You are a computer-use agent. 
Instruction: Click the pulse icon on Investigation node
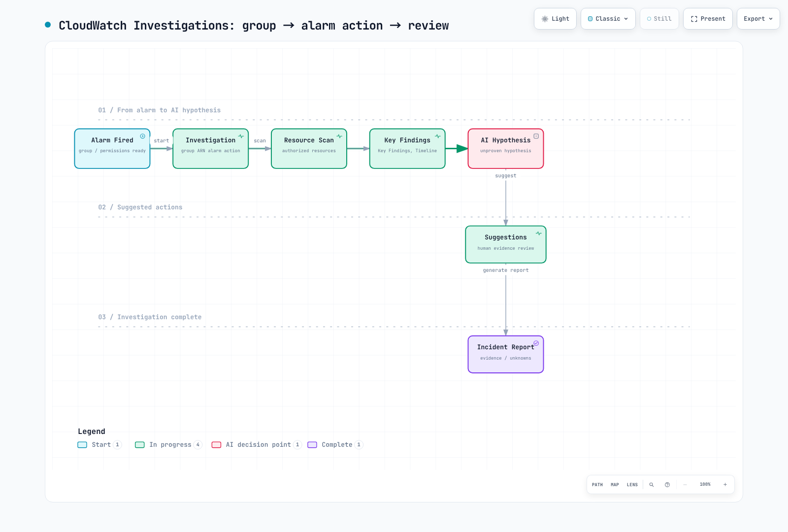tap(241, 136)
